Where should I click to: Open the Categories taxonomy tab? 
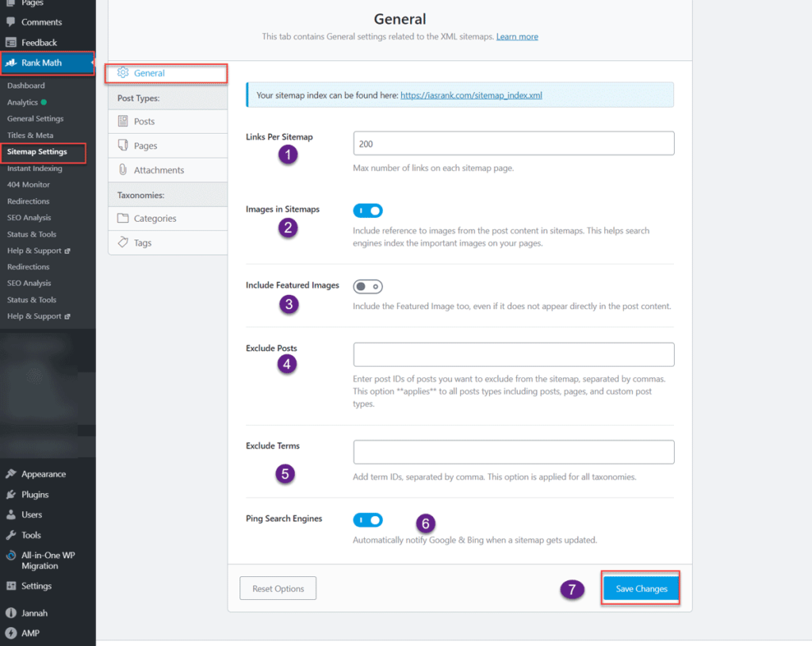[x=168, y=219]
